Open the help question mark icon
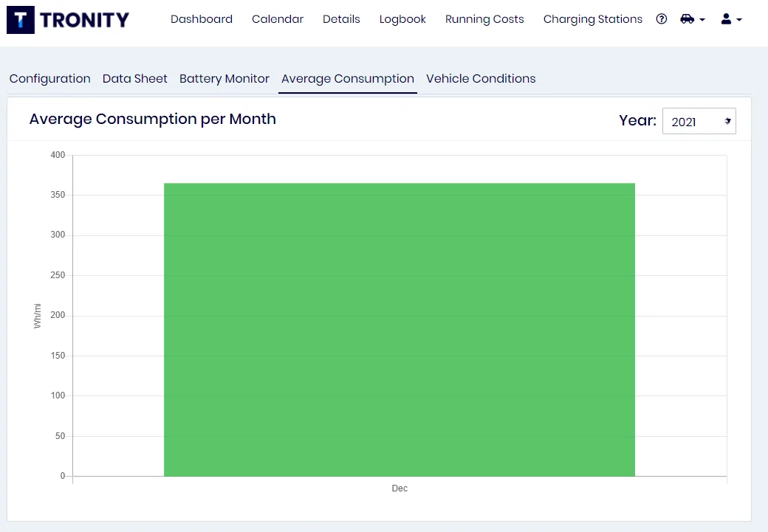 pyautogui.click(x=661, y=19)
